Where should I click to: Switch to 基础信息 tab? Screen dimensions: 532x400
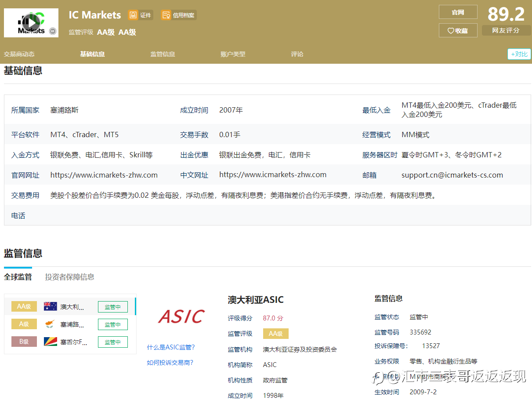[x=92, y=54]
